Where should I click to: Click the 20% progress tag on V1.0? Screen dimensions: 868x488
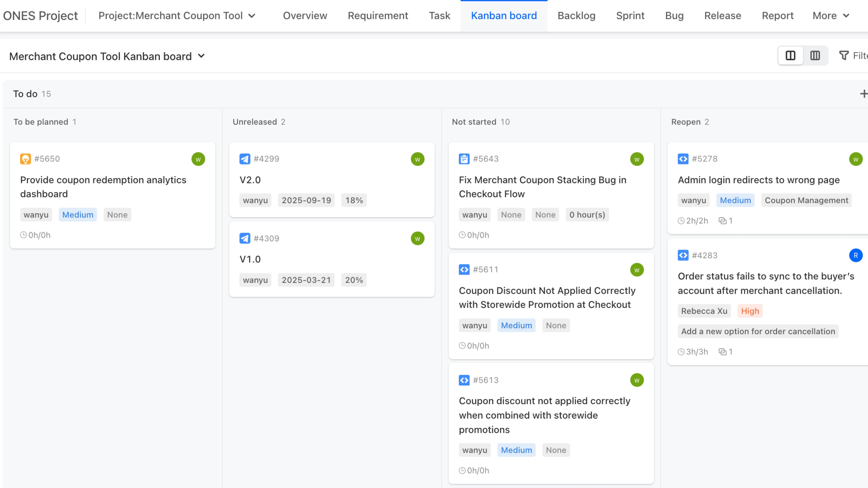tap(354, 280)
